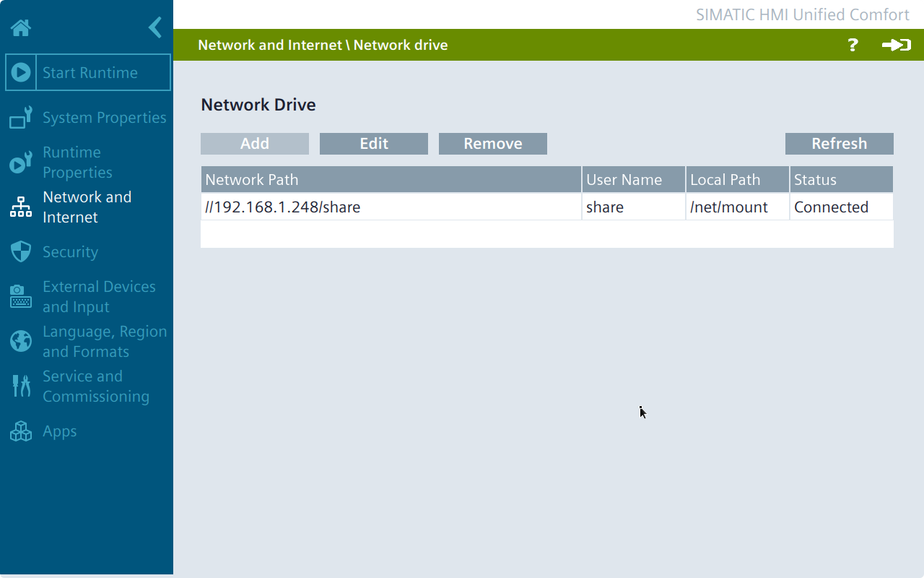The image size is (924, 578).
Task: Select the /net/mount local path cell
Action: point(738,207)
